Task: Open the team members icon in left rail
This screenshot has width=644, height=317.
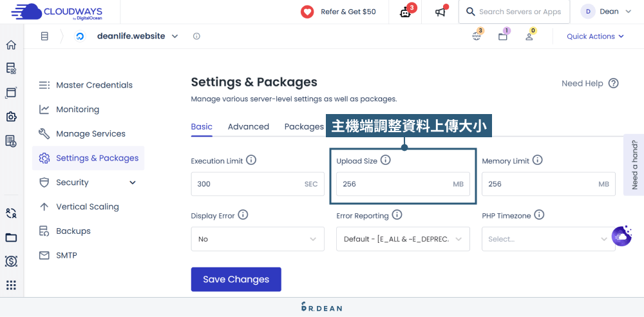Action: pos(11,213)
